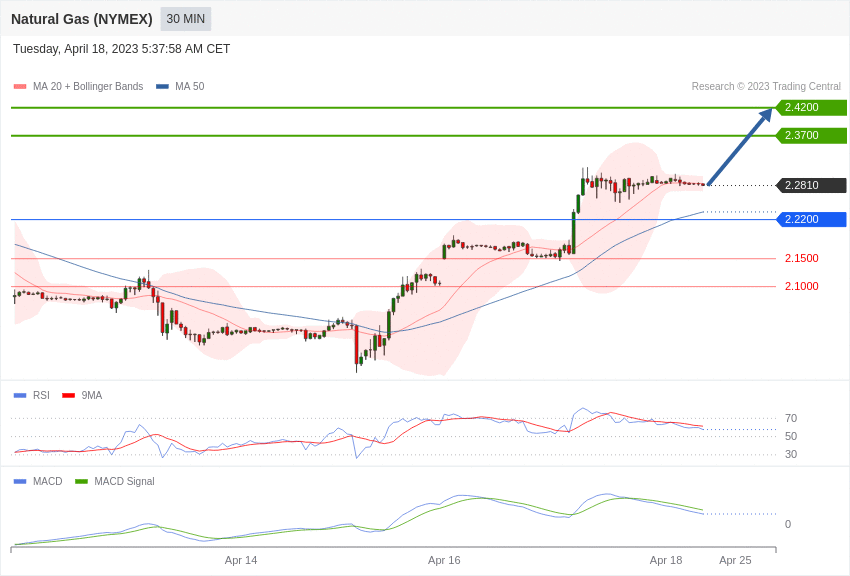Image resolution: width=850 pixels, height=576 pixels.
Task: Click the blue MACD legend swatch
Action: tap(20, 481)
